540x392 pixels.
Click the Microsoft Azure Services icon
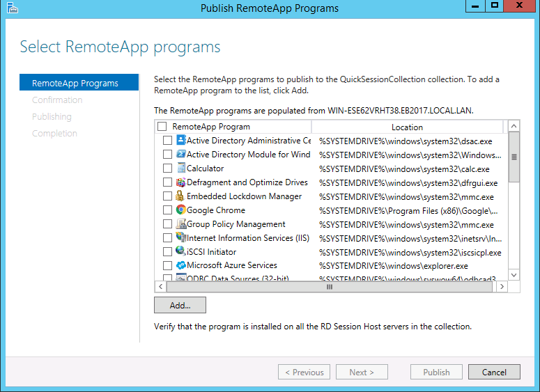[180, 265]
